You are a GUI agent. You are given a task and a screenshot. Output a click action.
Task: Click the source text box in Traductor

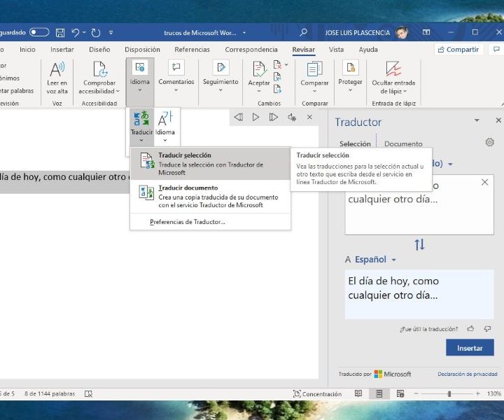click(419, 204)
